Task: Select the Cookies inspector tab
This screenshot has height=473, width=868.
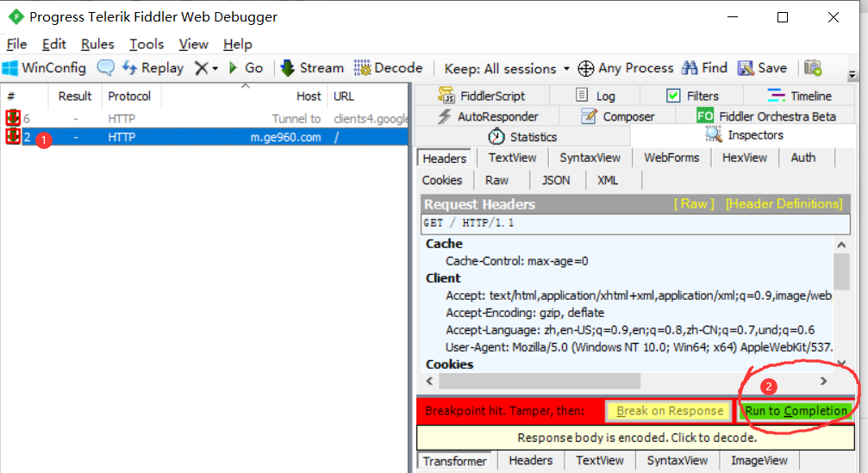Action: point(441,180)
